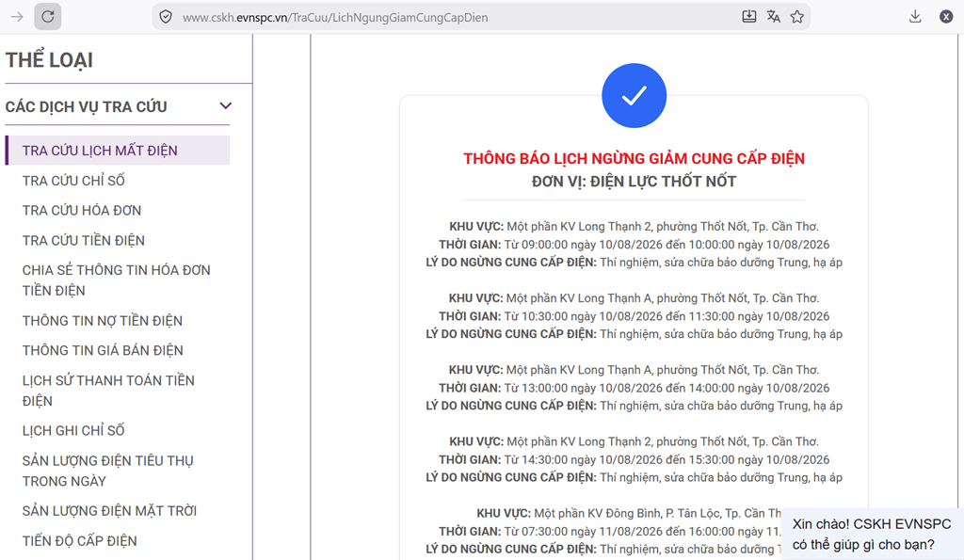Click the THỂ LOẠI heading
Image resolution: width=964 pixels, height=560 pixels.
(x=49, y=60)
